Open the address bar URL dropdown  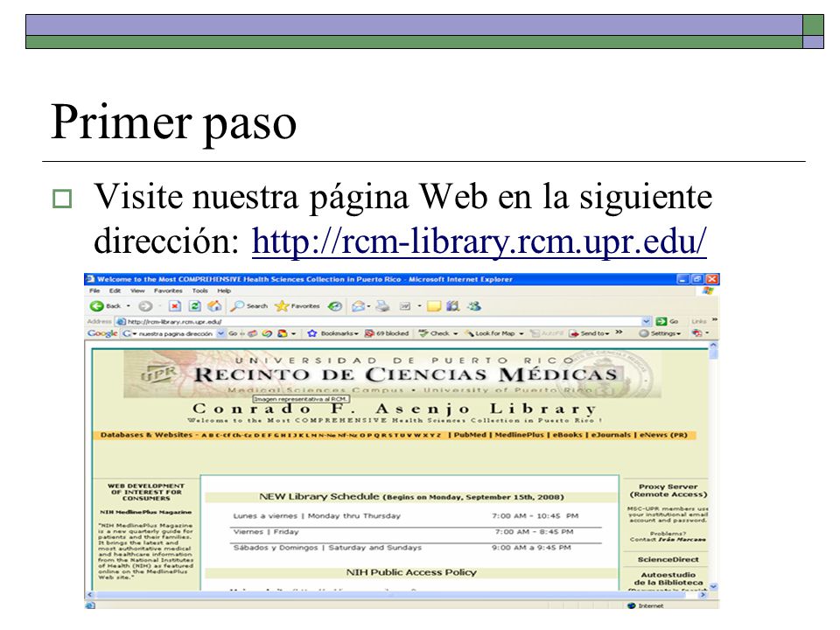[x=647, y=321]
